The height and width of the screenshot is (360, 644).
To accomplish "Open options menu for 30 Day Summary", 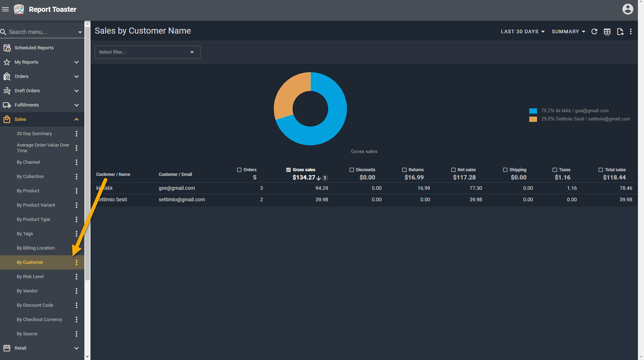I will point(77,134).
